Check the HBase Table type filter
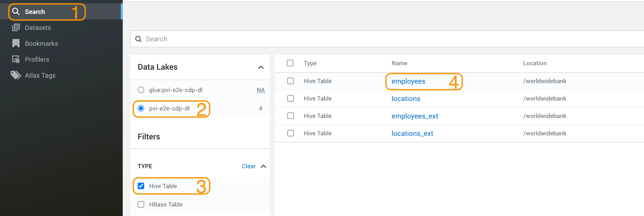This screenshot has height=216, width=644. click(x=141, y=204)
